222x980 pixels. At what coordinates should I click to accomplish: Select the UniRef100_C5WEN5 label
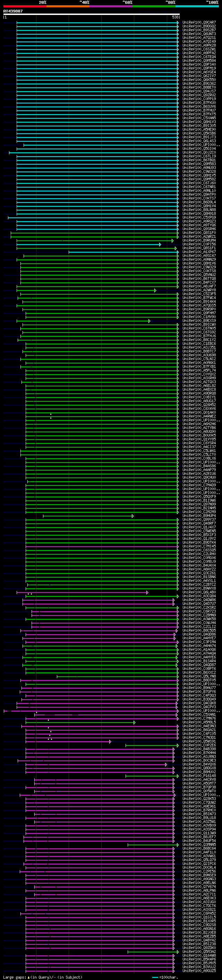click(x=199, y=531)
